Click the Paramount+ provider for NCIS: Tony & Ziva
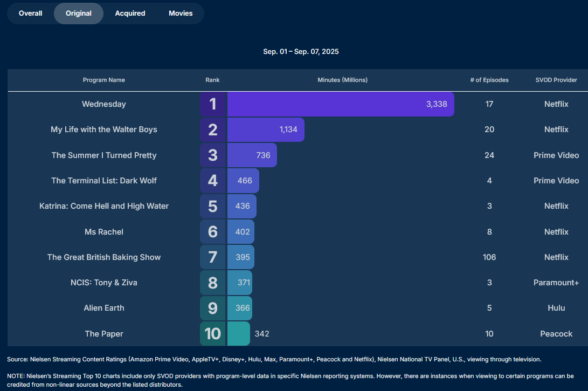This screenshot has width=588, height=391. [556, 283]
